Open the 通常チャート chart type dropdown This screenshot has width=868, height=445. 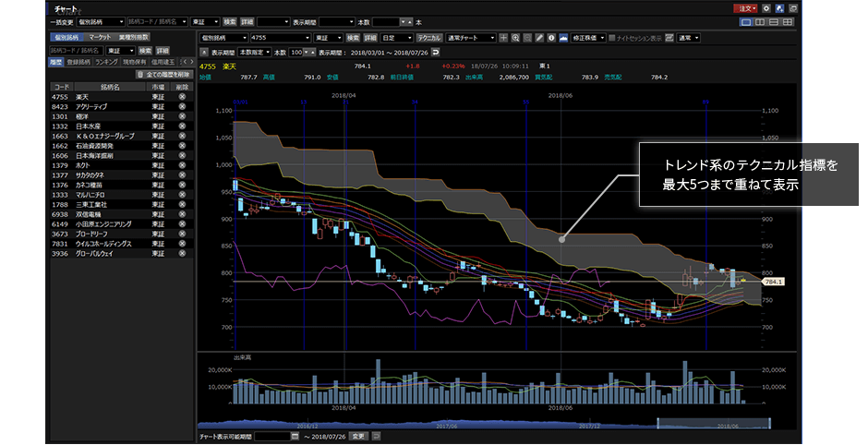(x=469, y=38)
